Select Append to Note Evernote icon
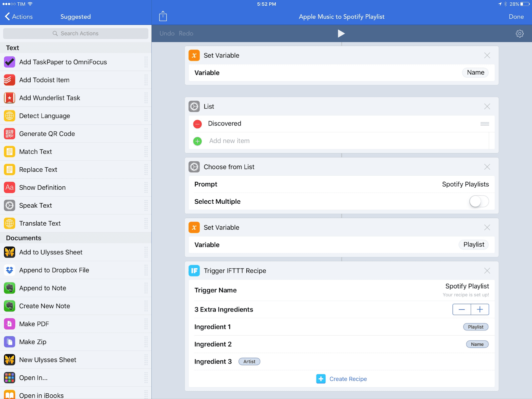Screen dimensions: 532x399 [x=10, y=288]
